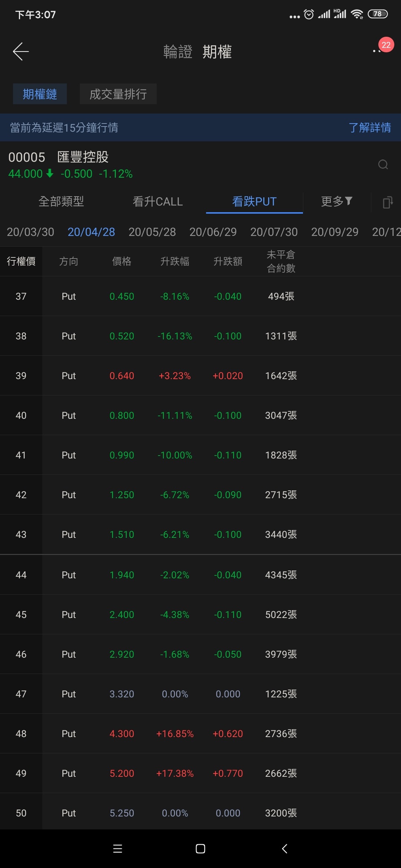
Task: Tap price 2.920 for strike 46
Action: point(122,654)
